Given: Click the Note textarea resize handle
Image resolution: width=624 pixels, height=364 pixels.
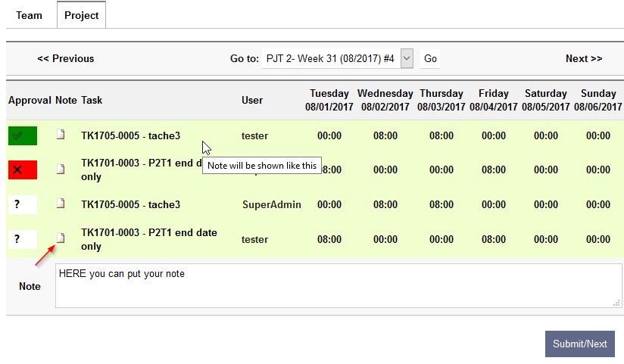Looking at the screenshot, I should 616,303.
